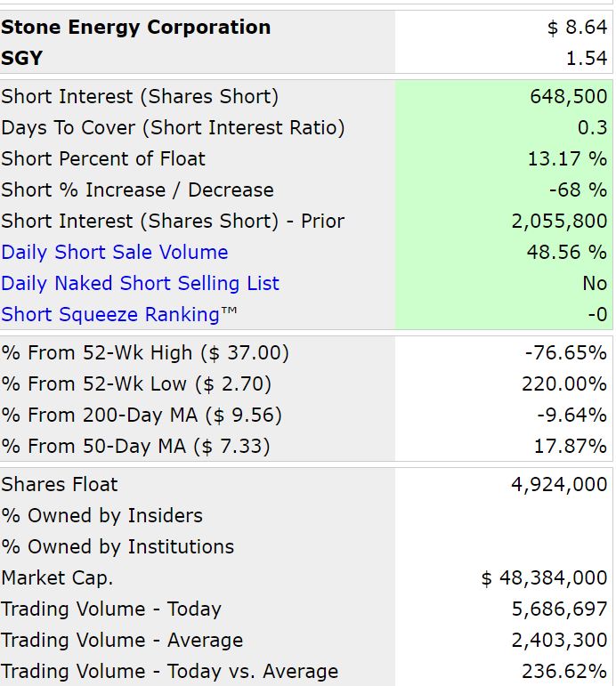Open the Short Squeeze Ranking link
This screenshot has height=686, width=616.
click(x=119, y=315)
